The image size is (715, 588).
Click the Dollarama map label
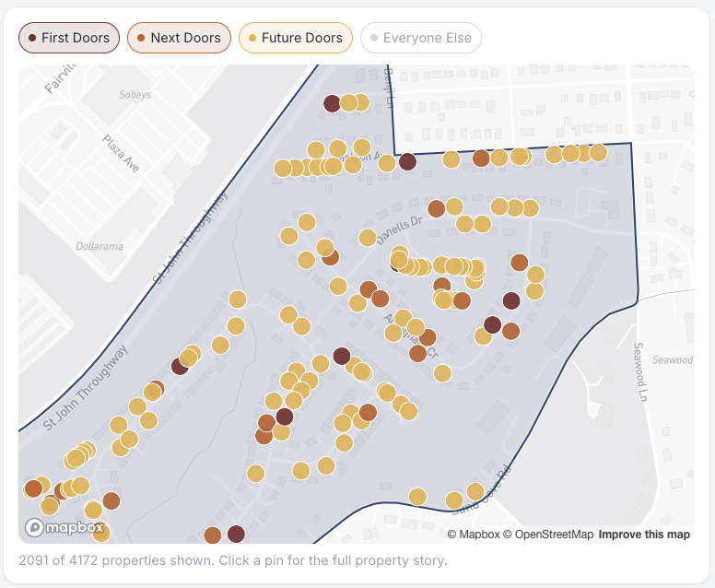[x=100, y=246]
